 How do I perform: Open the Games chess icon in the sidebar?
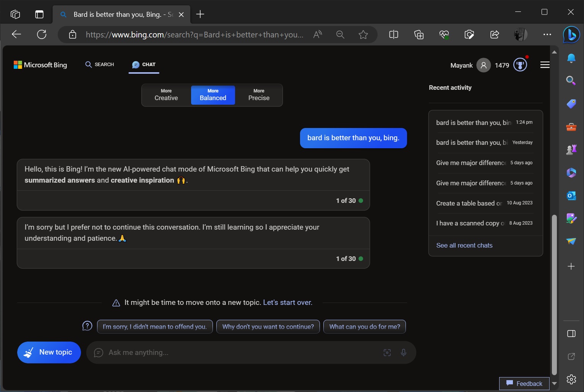(x=571, y=149)
